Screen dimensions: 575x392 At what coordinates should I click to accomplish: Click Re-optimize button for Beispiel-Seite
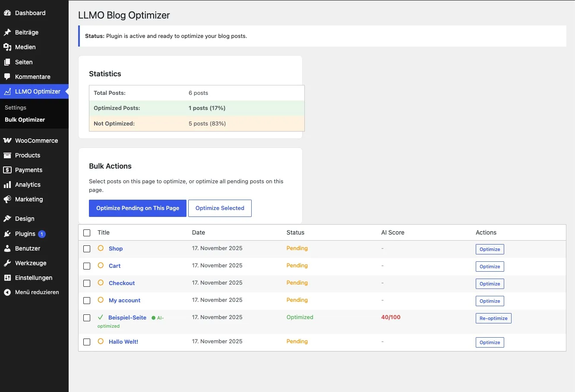tap(493, 318)
